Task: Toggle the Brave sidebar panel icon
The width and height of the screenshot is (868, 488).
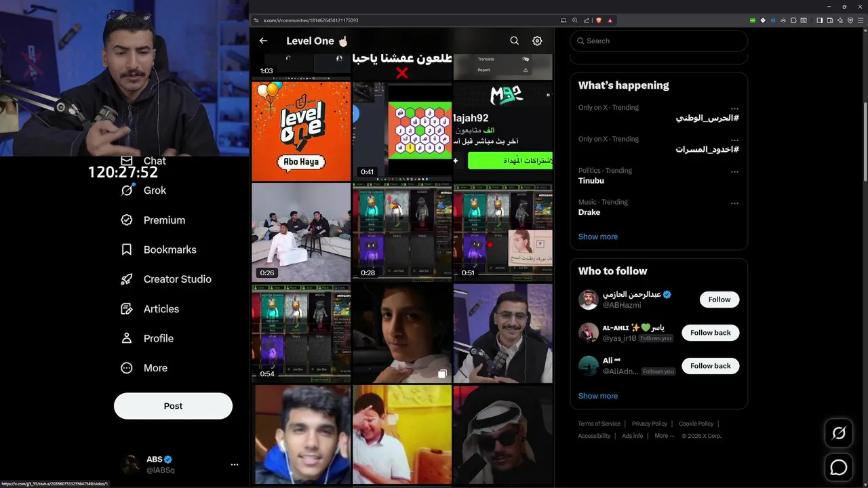Action: coord(819,20)
